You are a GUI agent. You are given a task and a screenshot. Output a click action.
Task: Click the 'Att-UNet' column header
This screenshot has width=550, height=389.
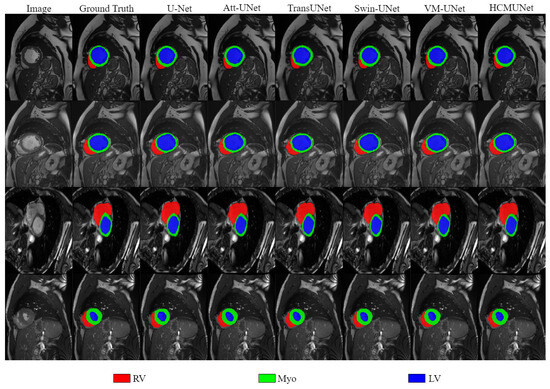tap(242, 8)
